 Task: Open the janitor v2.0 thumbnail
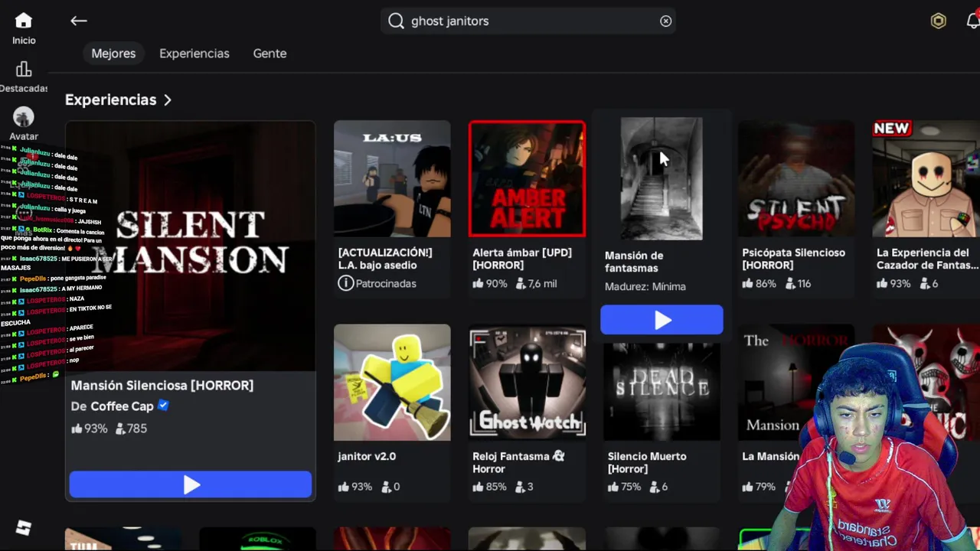point(392,382)
